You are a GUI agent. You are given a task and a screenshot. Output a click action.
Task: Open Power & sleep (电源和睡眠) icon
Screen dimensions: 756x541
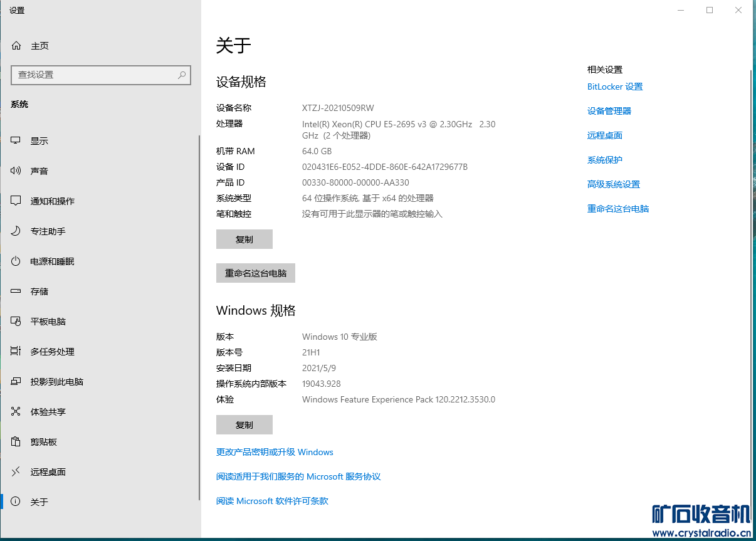16,261
